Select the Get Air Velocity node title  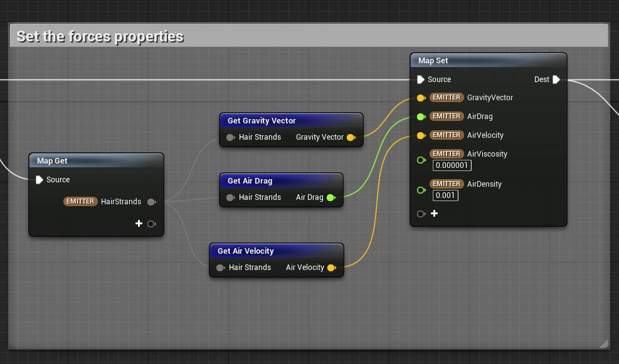(x=246, y=251)
